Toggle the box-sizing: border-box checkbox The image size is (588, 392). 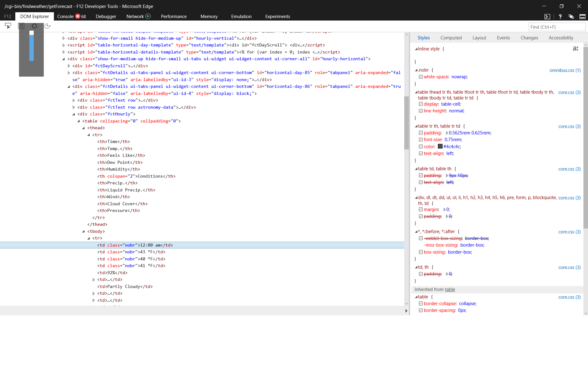[x=421, y=252]
